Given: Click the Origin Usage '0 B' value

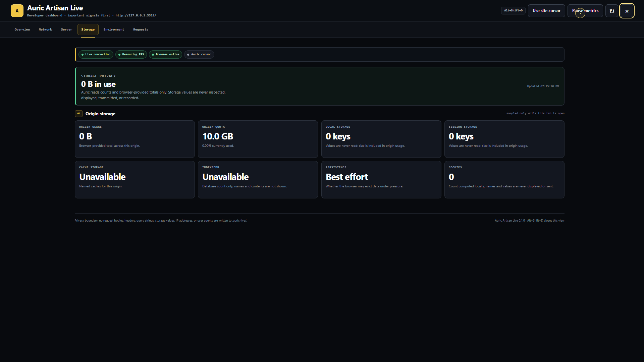Looking at the screenshot, I should [86, 136].
